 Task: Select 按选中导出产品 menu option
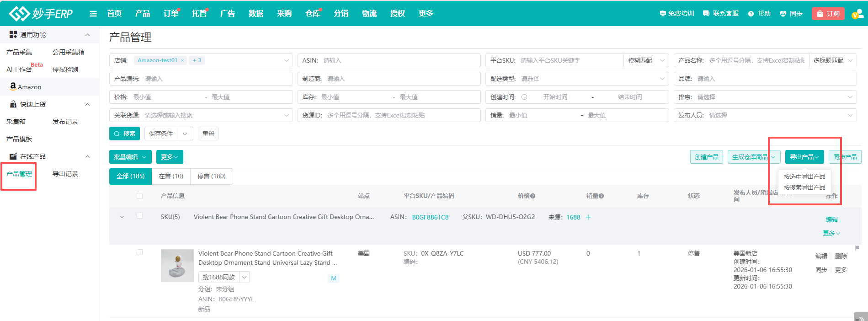coord(804,177)
